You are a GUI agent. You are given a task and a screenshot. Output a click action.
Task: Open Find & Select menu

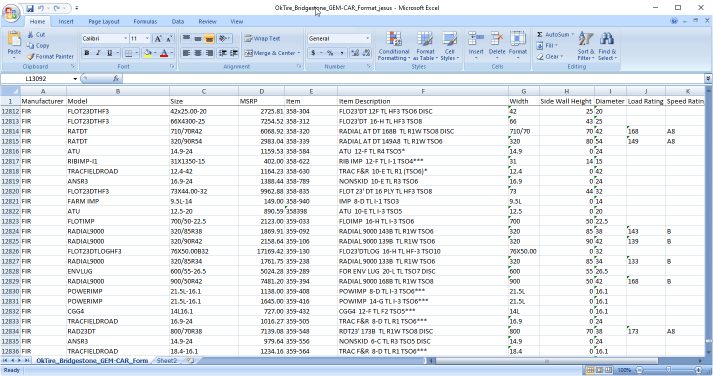pyautogui.click(x=607, y=45)
